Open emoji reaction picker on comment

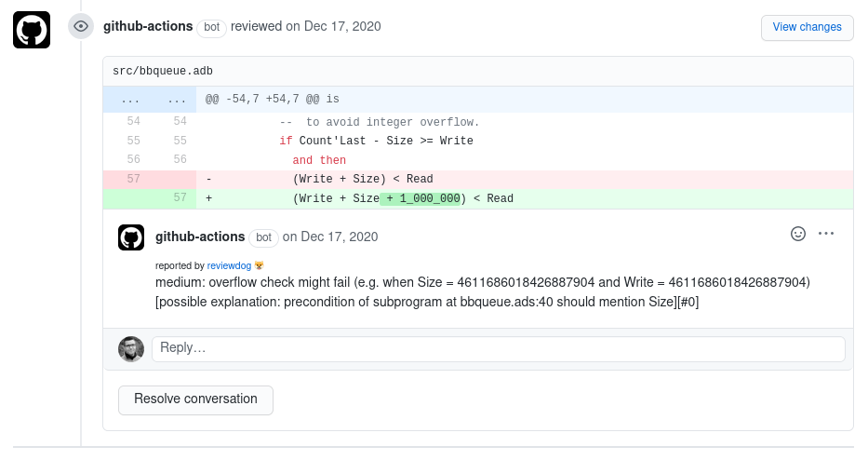pyautogui.click(x=797, y=234)
